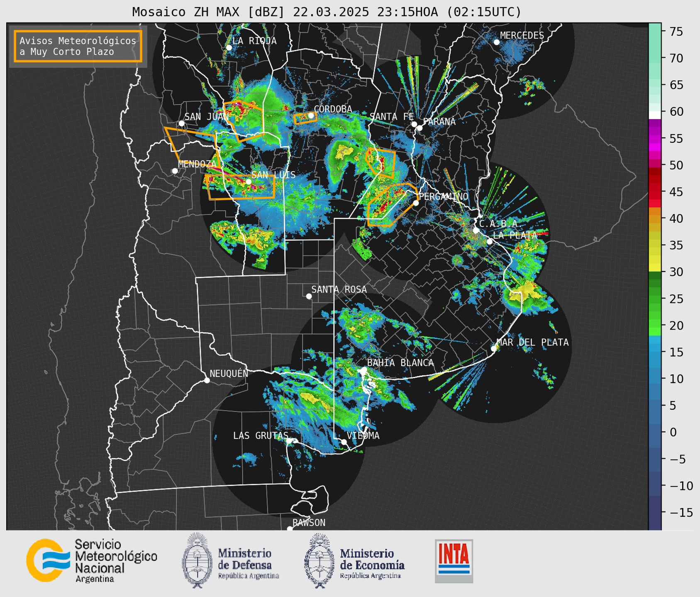Click the Servicio Meteorológico Nacional Argentina text

coord(116,560)
